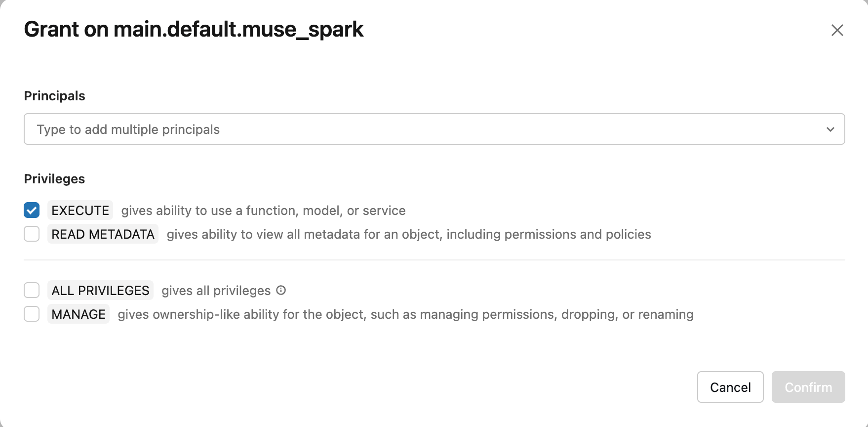Click the READ METADATA label tag
868x427 pixels.
(103, 234)
